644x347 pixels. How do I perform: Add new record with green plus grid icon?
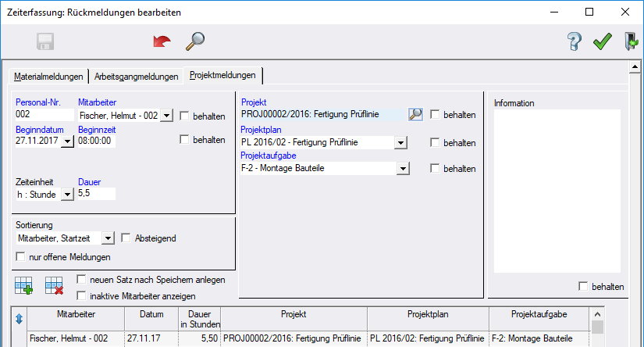[24, 287]
